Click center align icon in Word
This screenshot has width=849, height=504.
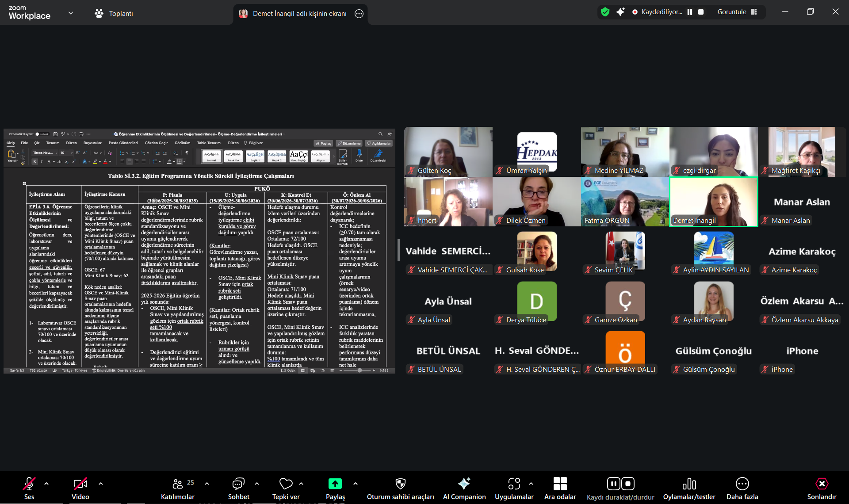129,162
